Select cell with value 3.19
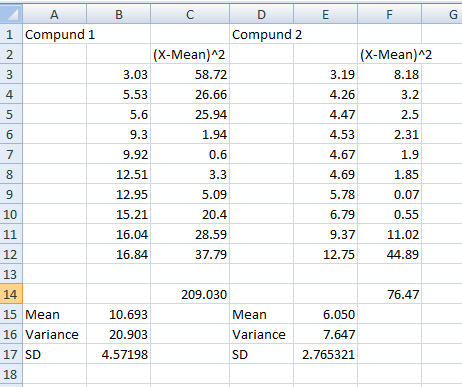The height and width of the screenshot is (387, 462). tap(326, 74)
